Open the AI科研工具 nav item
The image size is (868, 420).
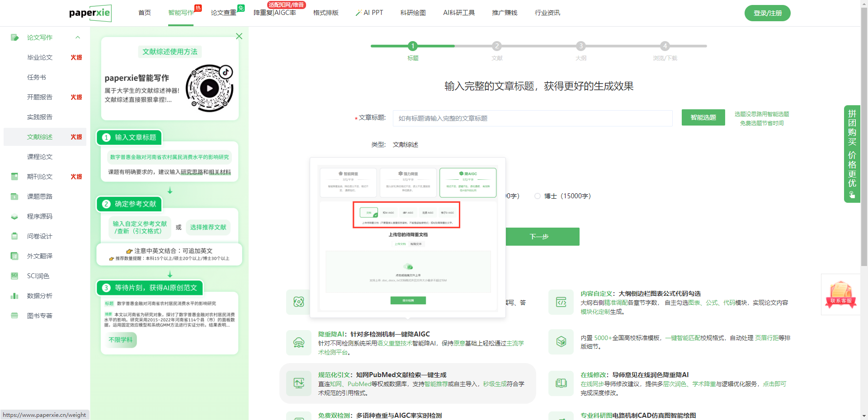click(x=459, y=13)
